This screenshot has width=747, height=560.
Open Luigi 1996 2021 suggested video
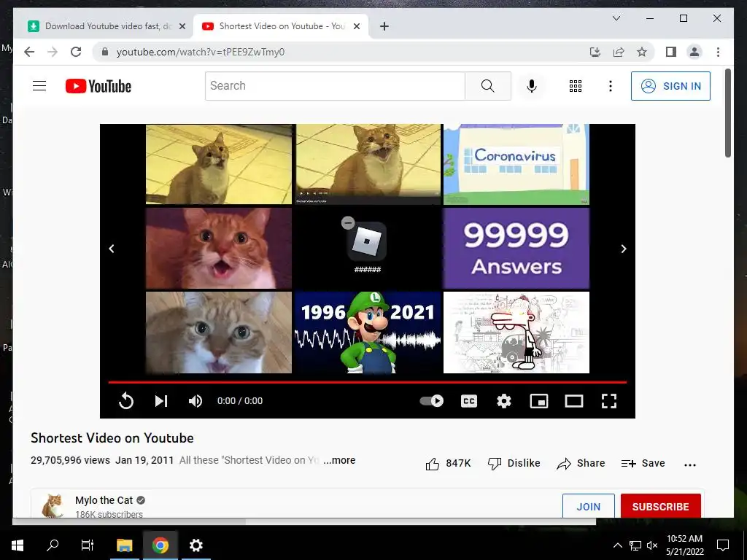pos(368,332)
